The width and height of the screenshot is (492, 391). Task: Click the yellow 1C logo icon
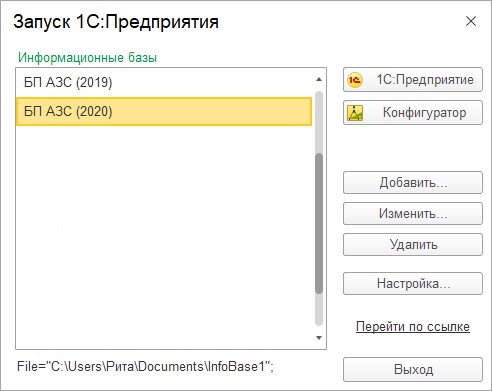click(354, 80)
